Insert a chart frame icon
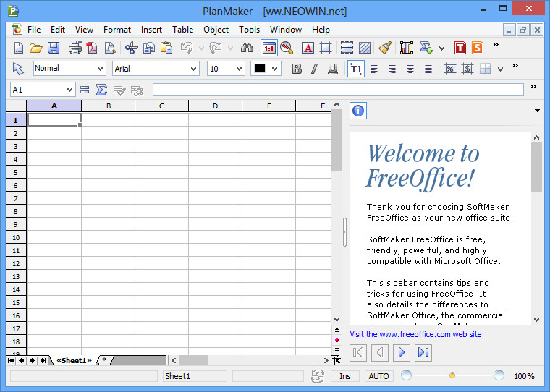Image resolution: width=550 pixels, height=392 pixels. (x=326, y=48)
